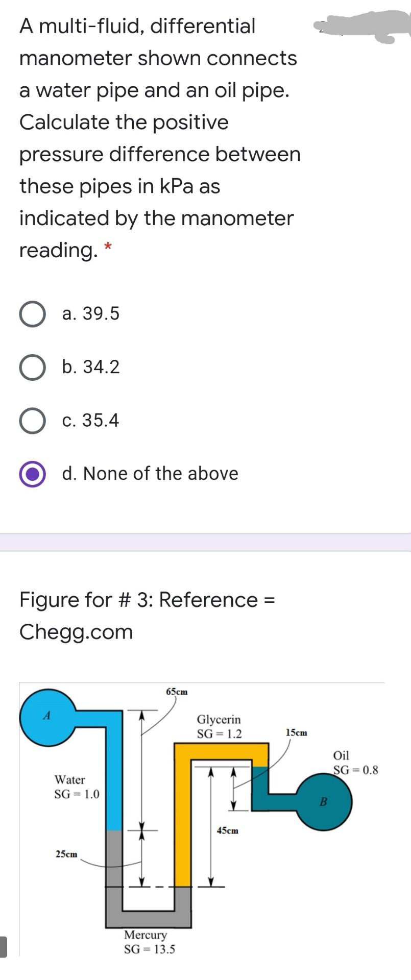Click pipe B circle in the diagram
The image size is (411, 980).
(x=324, y=801)
